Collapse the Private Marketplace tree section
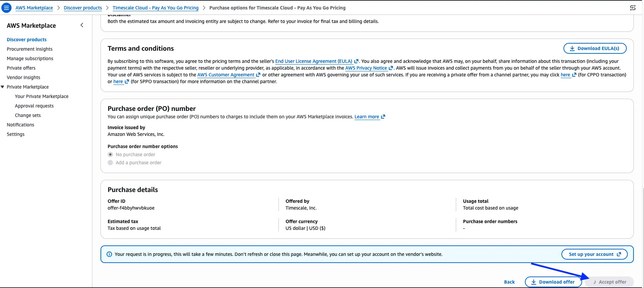The width and height of the screenshot is (644, 288). pyautogui.click(x=3, y=87)
